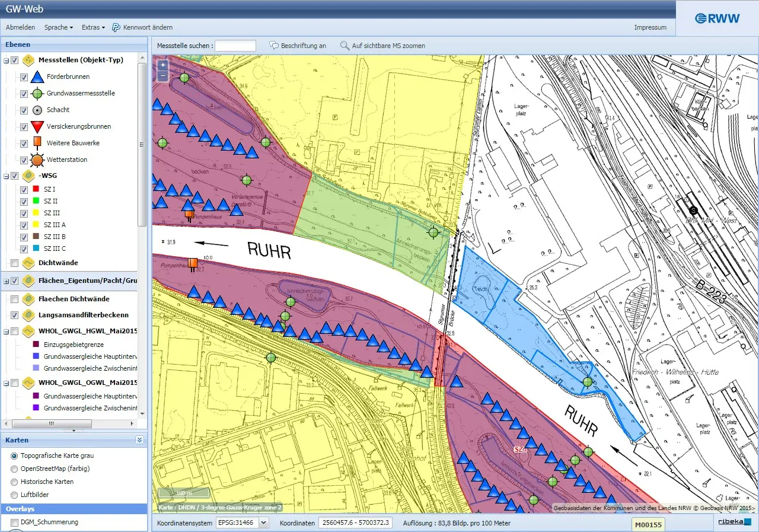Click the Kennwort ändern button label
Screen dimensions: 759x532
coord(148,27)
